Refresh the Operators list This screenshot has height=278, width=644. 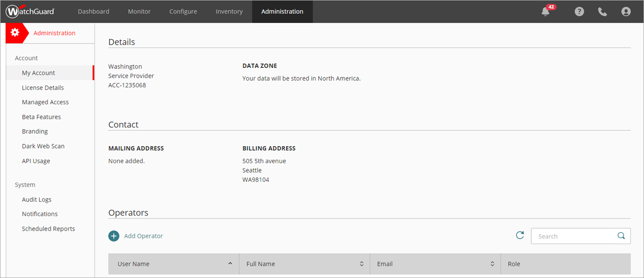point(520,235)
